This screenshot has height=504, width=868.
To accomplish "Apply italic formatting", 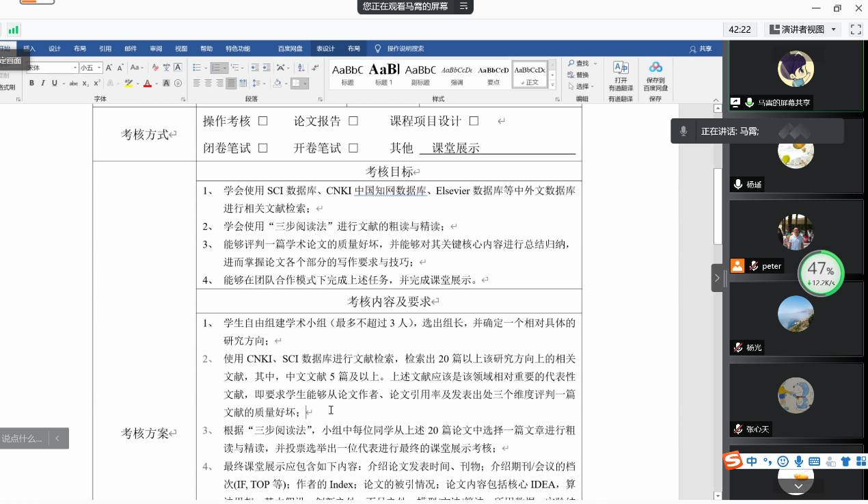I will coord(43,83).
